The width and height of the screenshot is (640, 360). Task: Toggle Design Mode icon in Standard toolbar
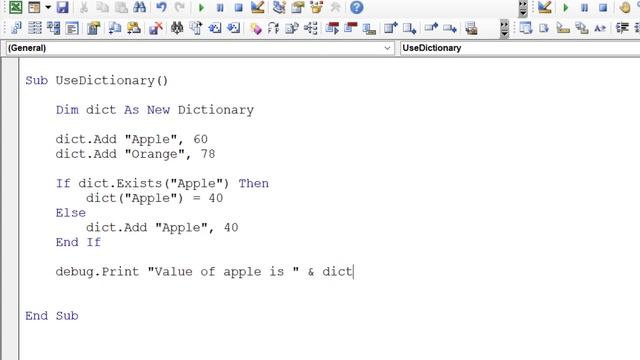point(258,7)
